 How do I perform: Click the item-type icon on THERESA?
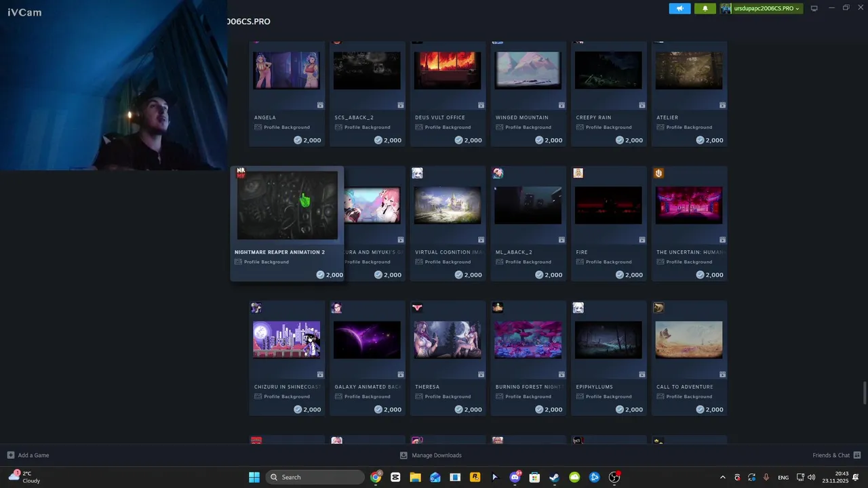[x=481, y=374]
